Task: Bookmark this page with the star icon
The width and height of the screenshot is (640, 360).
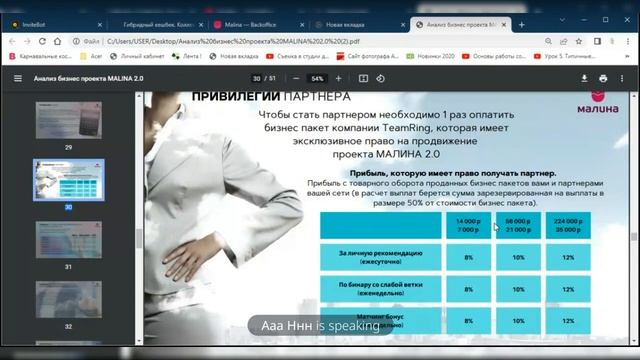Action: 579,41
